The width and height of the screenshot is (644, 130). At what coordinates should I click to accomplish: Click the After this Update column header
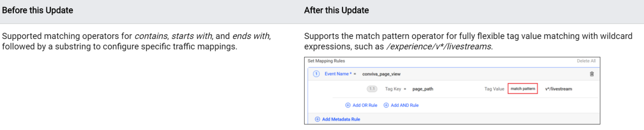click(336, 10)
